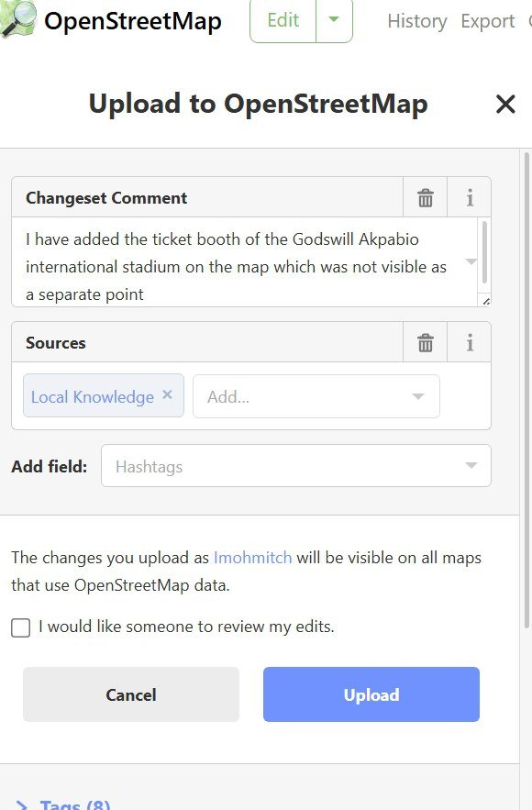Cancel the upload
532x810 pixels.
point(130,694)
